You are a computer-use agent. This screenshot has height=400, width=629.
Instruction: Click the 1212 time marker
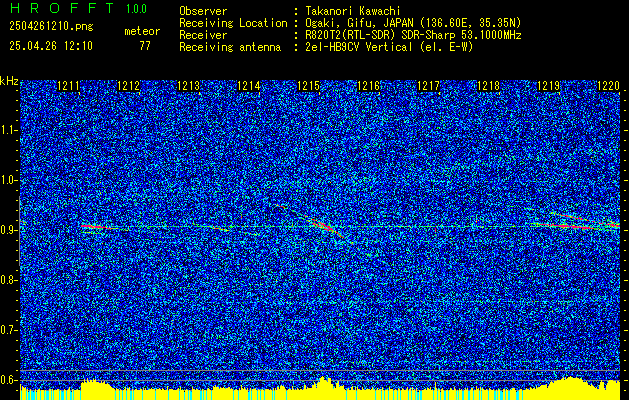point(128,86)
